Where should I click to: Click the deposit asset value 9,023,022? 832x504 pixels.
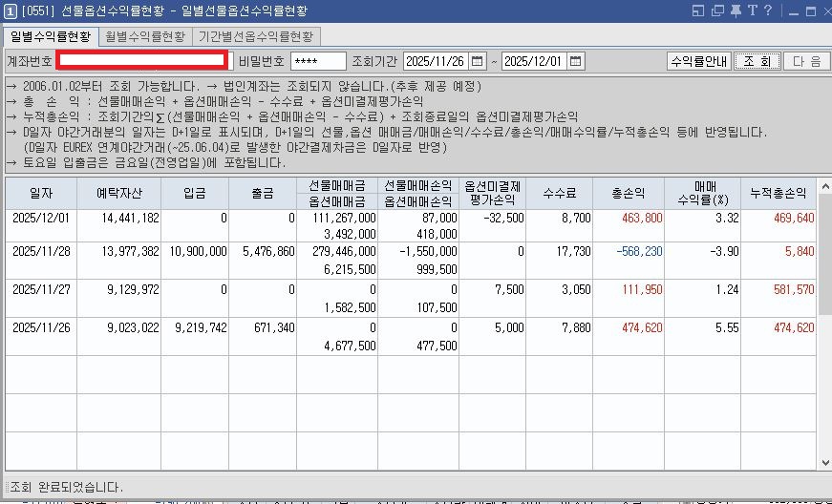click(133, 327)
